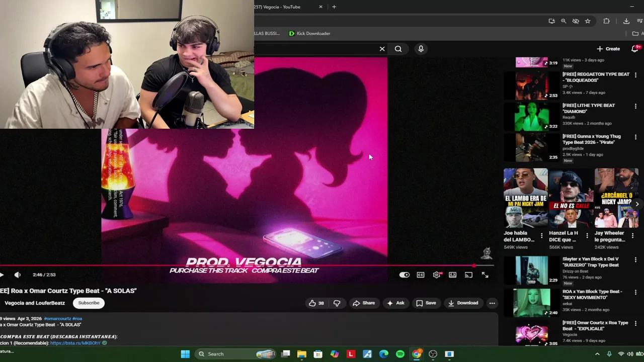This screenshot has height=362, width=644.
Task: Show hidden system tray icons
Action: click(x=597, y=354)
